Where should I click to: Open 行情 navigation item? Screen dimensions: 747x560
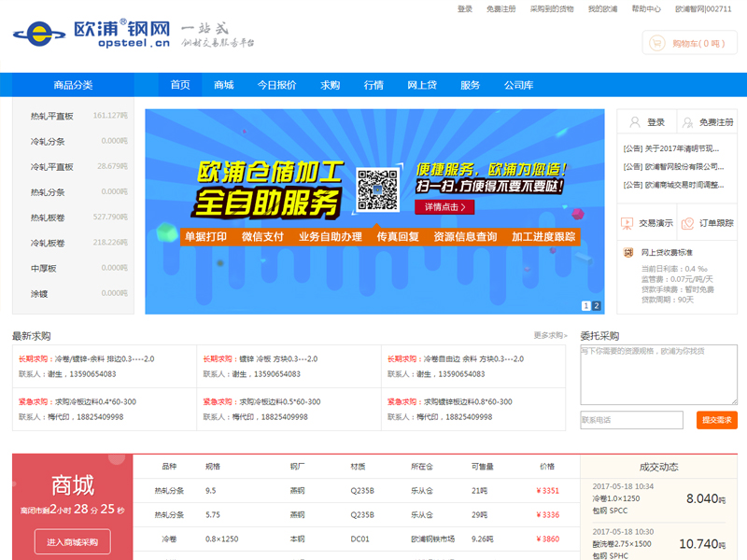(x=373, y=85)
